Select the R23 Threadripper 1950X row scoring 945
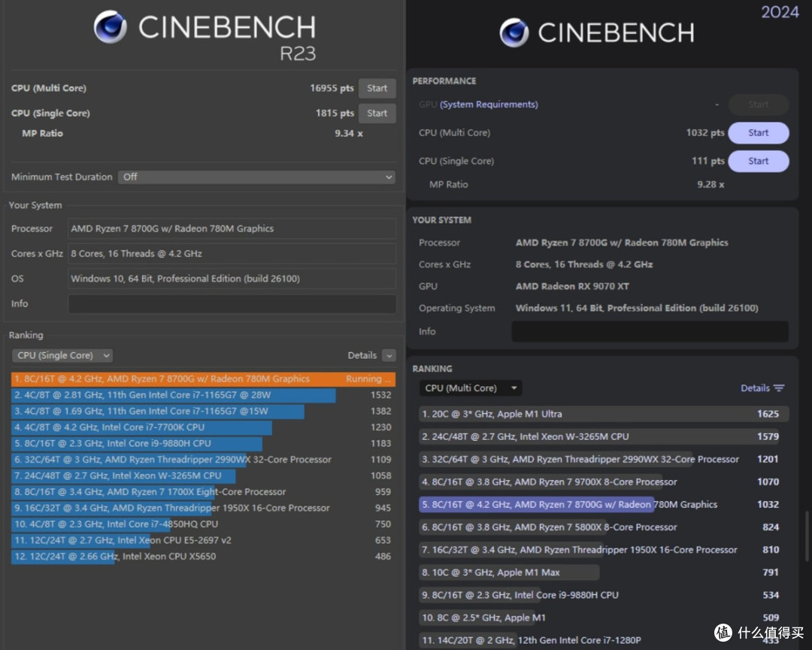The height and width of the screenshot is (650, 812). pyautogui.click(x=203, y=508)
